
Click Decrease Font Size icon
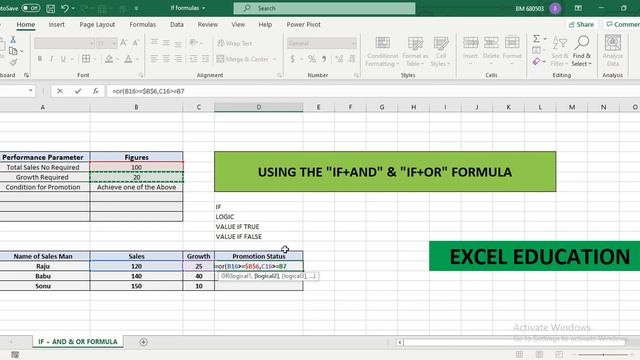[x=136, y=42]
